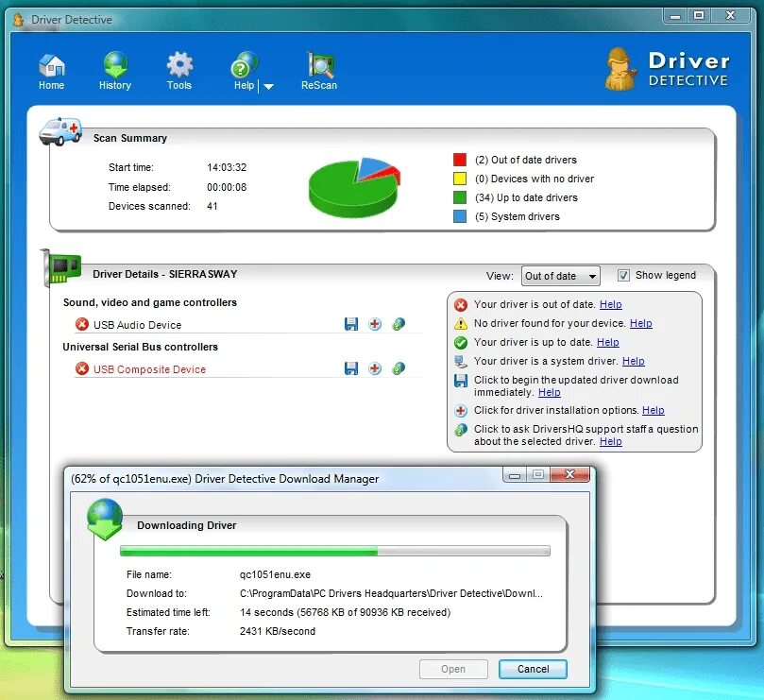
Task: Click the no driver warning legend icon
Action: (x=461, y=324)
